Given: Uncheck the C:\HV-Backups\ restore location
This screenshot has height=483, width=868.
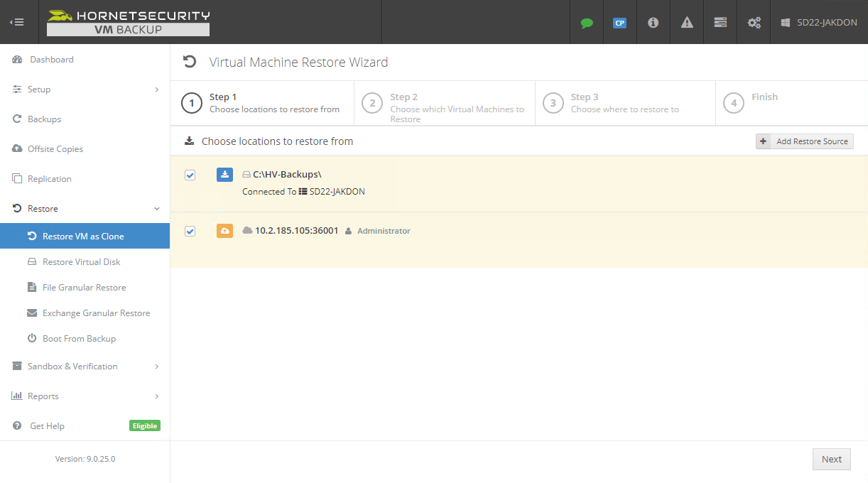Looking at the screenshot, I should click(x=190, y=175).
